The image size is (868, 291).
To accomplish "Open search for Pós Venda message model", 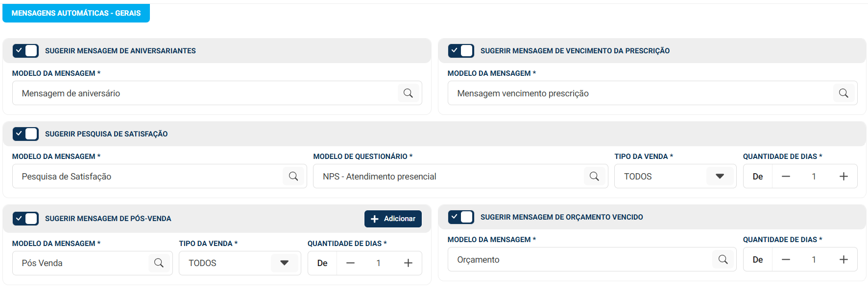I will point(159,263).
